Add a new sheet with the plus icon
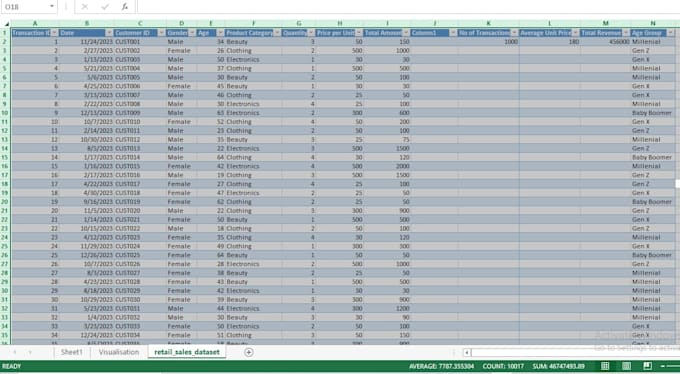Image resolution: width=680 pixels, height=374 pixels. coord(248,352)
